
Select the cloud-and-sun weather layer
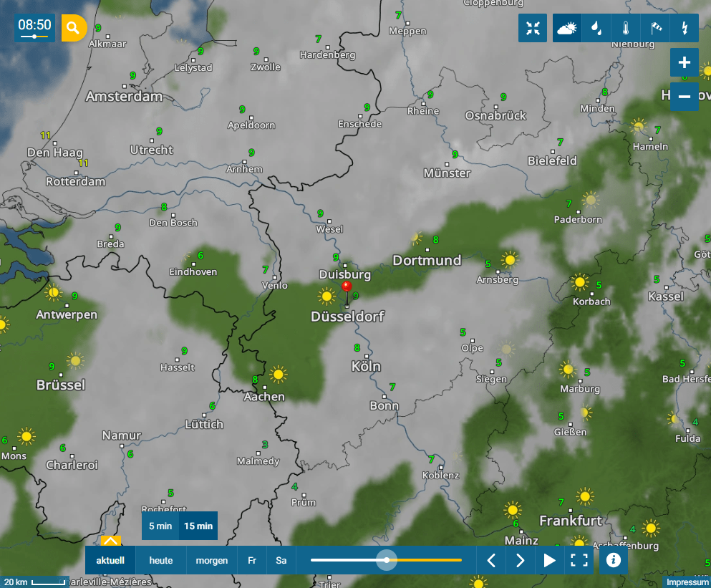coord(566,29)
